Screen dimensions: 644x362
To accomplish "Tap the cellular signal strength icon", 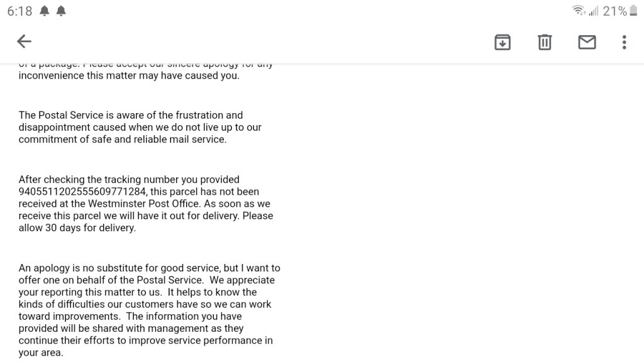I will pyautogui.click(x=594, y=11).
